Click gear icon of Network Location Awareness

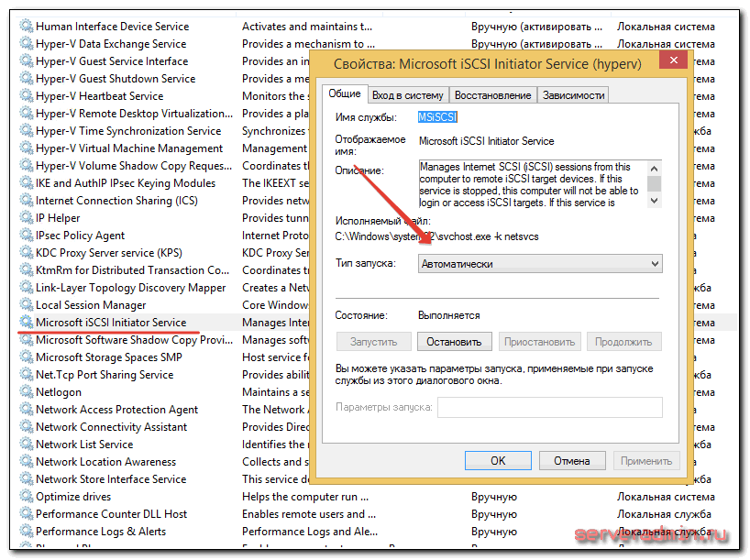tap(26, 462)
